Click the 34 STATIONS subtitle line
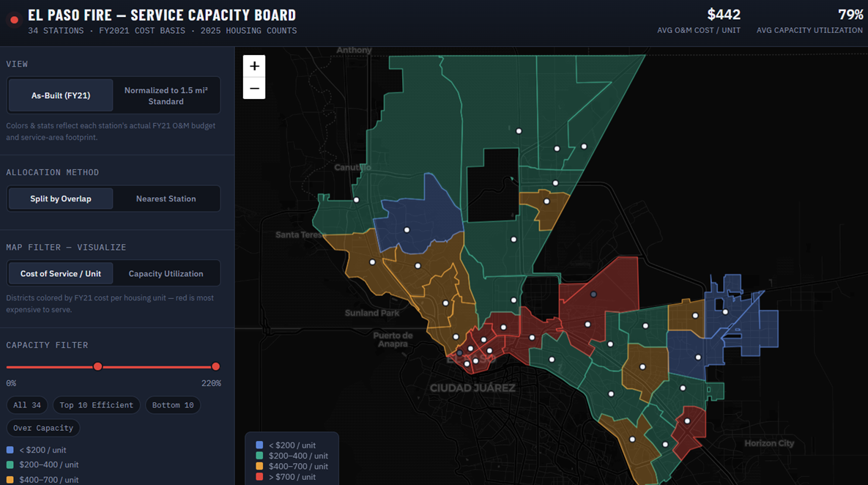The width and height of the screenshot is (868, 485). (162, 31)
